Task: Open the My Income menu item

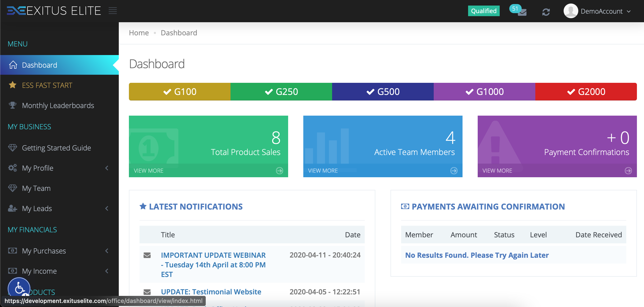Action: click(60, 271)
